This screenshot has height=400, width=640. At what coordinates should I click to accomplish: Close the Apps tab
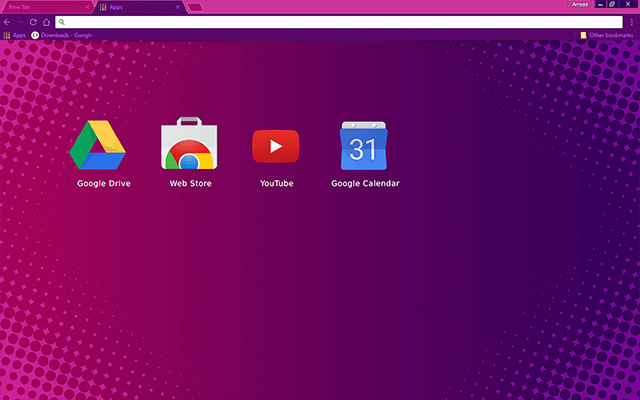point(178,7)
